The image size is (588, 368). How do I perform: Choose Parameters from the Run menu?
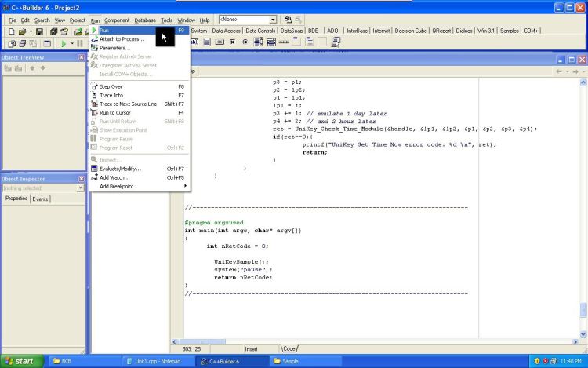(140, 48)
